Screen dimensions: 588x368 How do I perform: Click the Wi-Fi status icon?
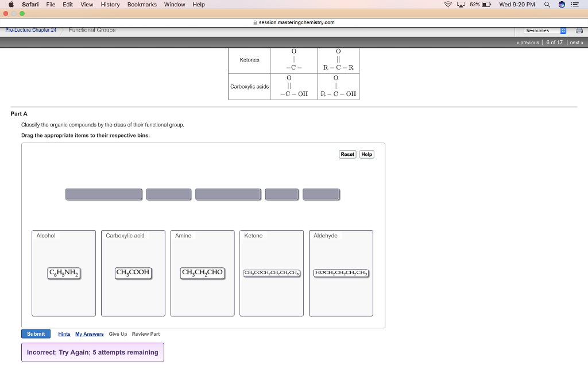point(448,5)
